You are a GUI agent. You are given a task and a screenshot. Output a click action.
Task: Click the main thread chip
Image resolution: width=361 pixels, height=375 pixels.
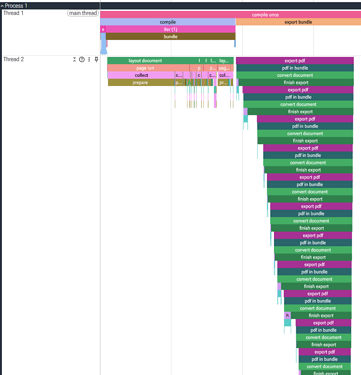point(83,13)
